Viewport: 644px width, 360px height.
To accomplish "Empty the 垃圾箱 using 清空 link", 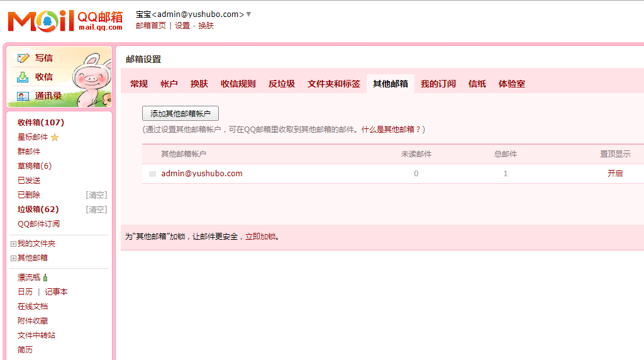I will (96, 210).
